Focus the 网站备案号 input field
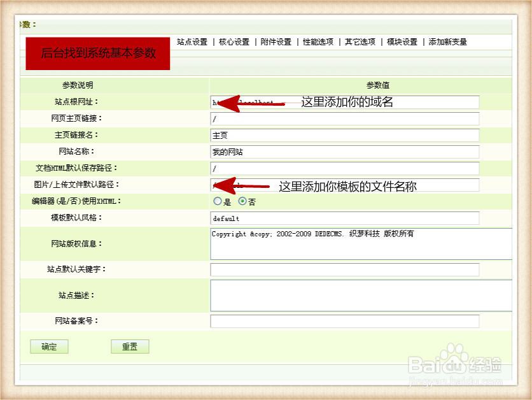The image size is (532, 400). (345, 321)
